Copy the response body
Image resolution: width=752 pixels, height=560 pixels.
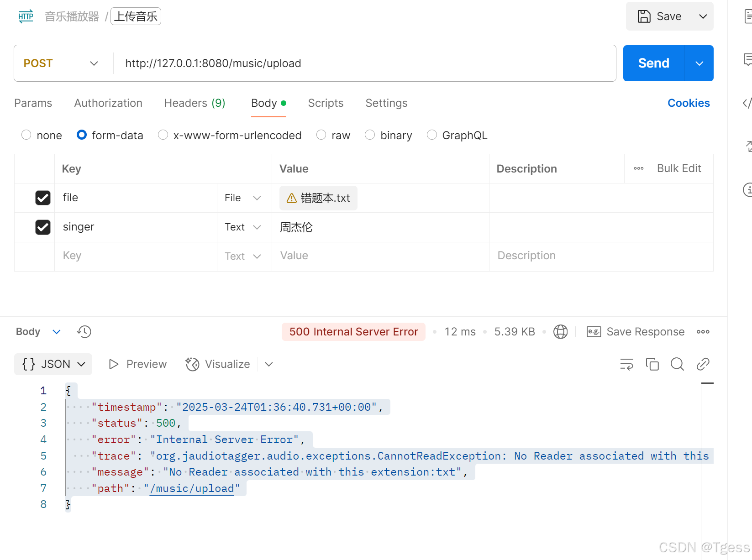652,364
